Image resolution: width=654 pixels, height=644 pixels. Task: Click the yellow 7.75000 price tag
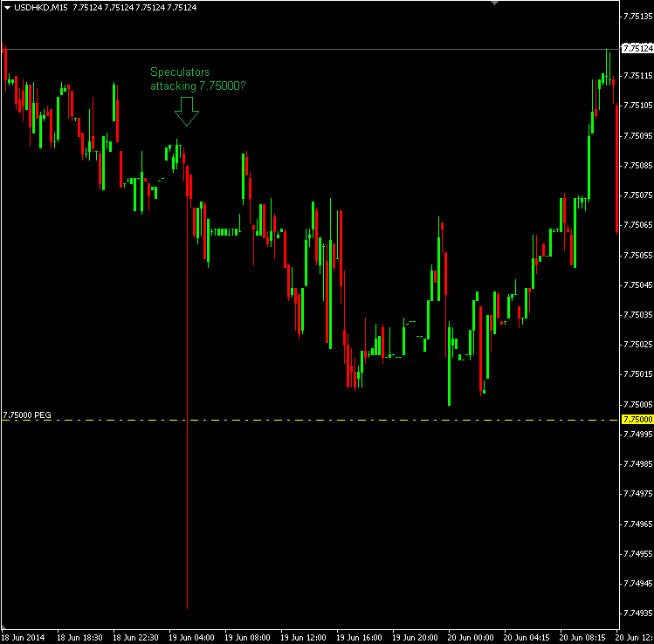click(637, 420)
